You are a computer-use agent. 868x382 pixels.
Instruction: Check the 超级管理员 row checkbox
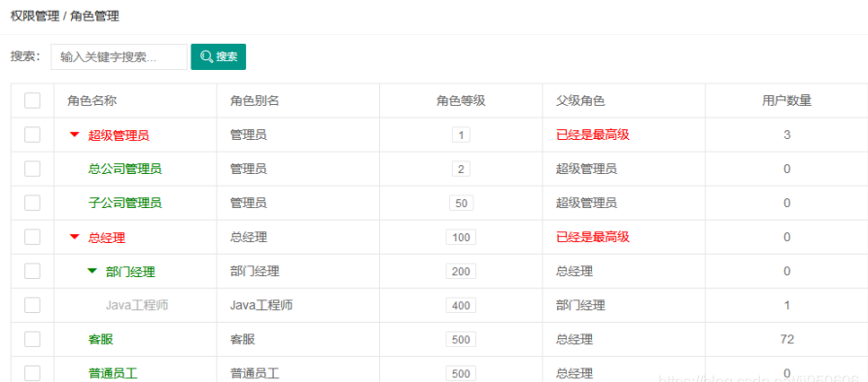(x=32, y=134)
